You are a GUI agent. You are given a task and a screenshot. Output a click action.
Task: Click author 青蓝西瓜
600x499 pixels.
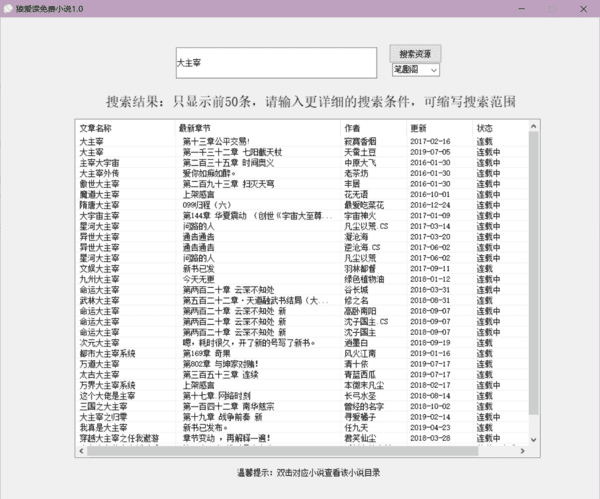pos(360,375)
